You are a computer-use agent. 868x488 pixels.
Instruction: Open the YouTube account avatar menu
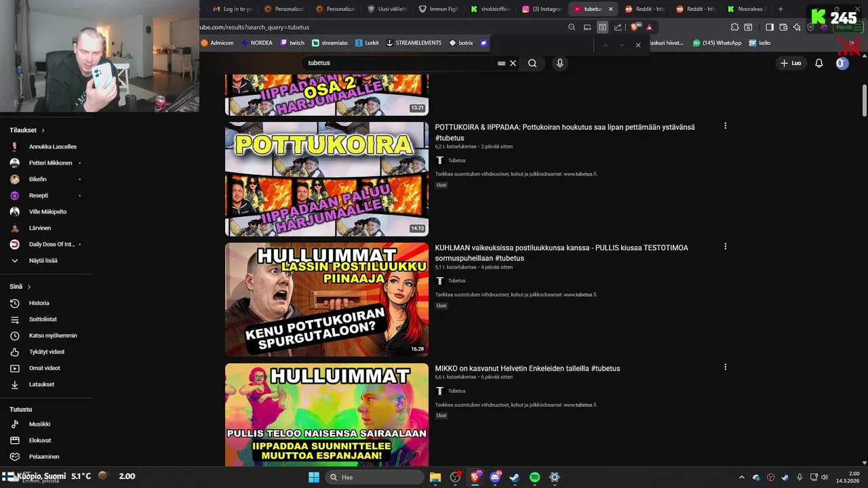coord(842,63)
